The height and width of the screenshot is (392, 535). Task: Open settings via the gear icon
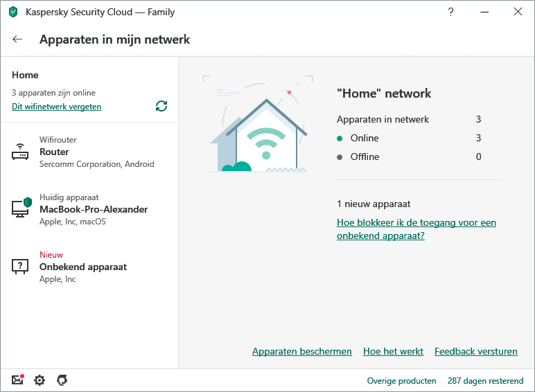40,380
